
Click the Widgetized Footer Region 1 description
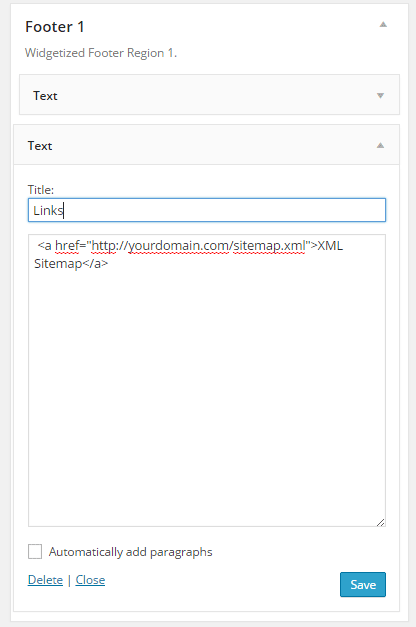(101, 53)
